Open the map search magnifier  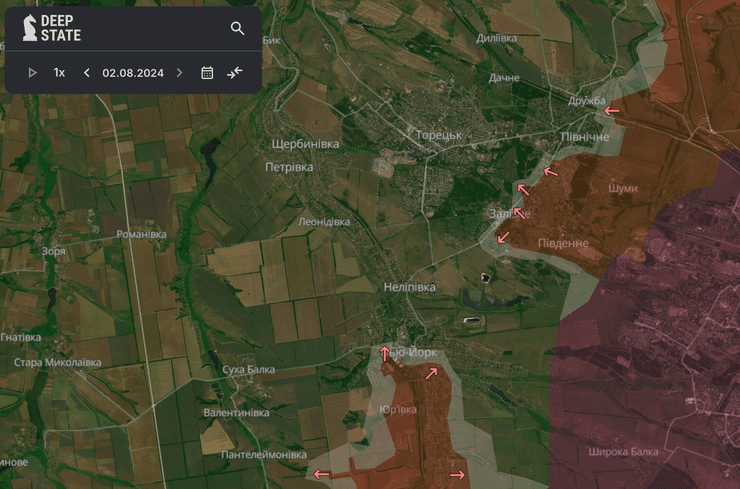point(237,28)
